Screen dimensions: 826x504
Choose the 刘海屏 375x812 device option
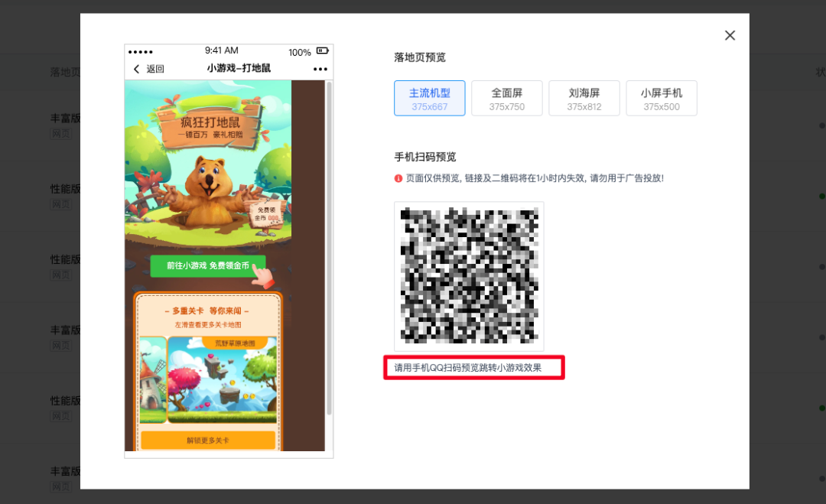(x=584, y=98)
